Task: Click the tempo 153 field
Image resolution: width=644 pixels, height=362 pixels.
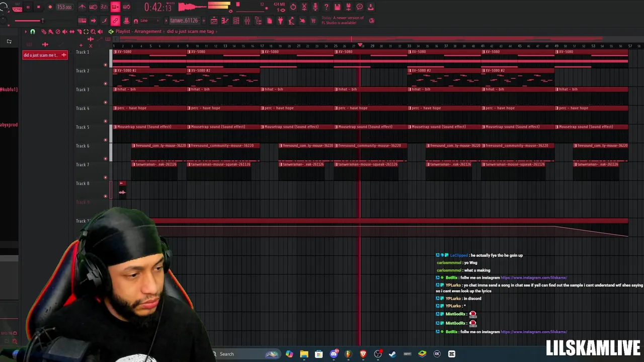Action: pos(64,7)
